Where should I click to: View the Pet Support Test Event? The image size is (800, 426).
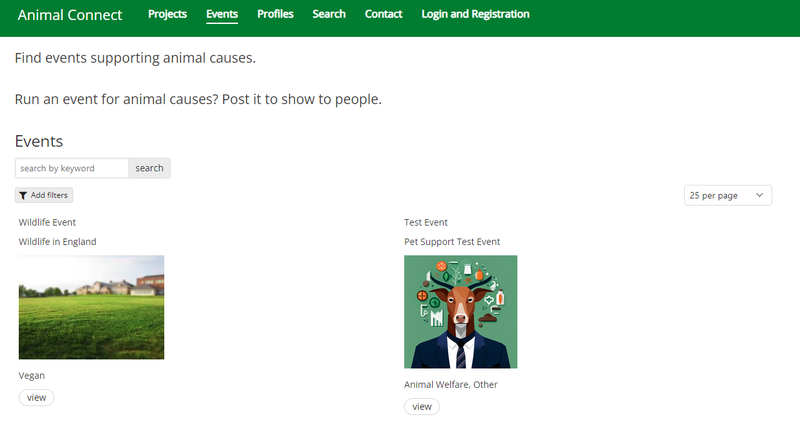coord(422,406)
